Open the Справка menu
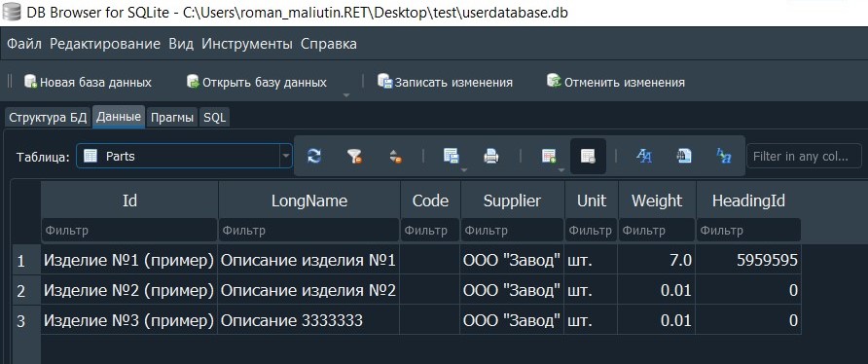Screen dimensions: 868x364 [x=329, y=44]
